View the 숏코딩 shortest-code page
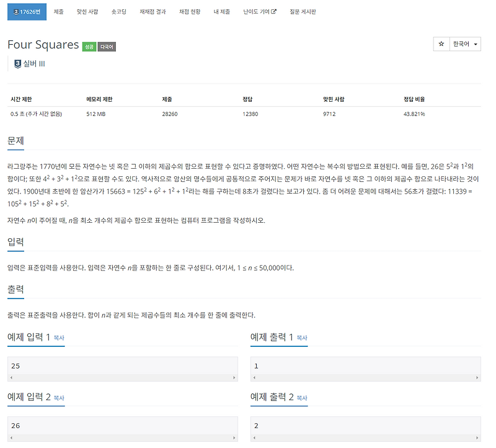The height and width of the screenshot is (448, 496). [x=118, y=11]
